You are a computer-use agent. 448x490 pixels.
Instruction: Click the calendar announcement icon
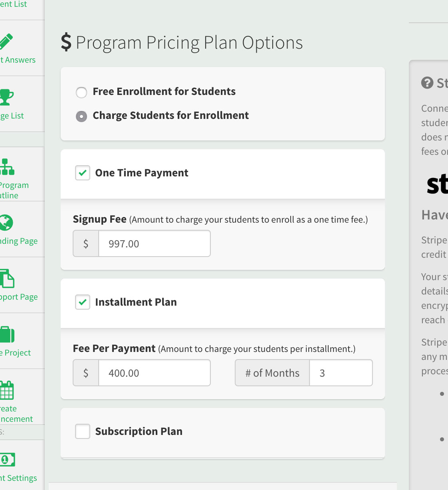click(7, 390)
